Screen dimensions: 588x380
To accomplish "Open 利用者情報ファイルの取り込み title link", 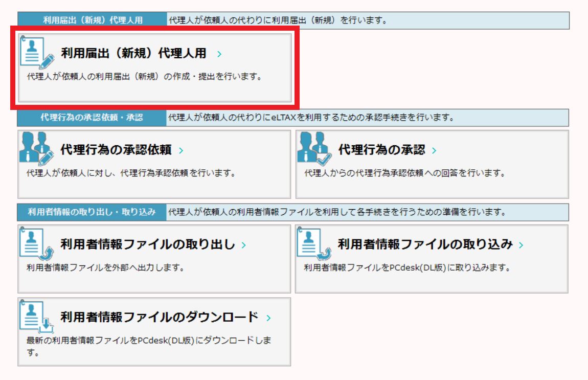I will [x=425, y=244].
